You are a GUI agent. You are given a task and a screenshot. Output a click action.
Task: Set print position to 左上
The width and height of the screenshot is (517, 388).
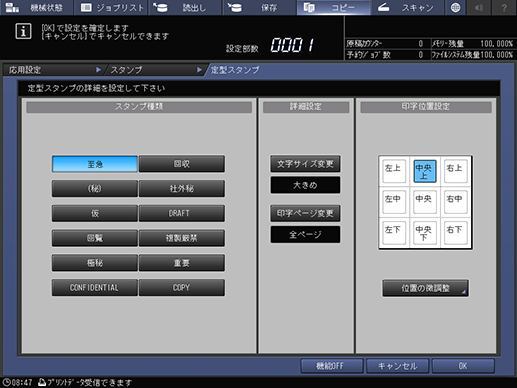point(394,171)
